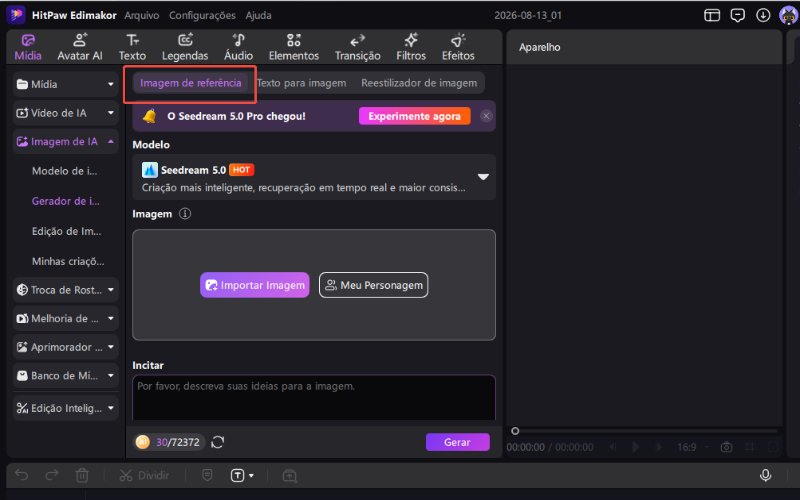Open the Elementos panel
800x500 pixels.
tap(293, 47)
